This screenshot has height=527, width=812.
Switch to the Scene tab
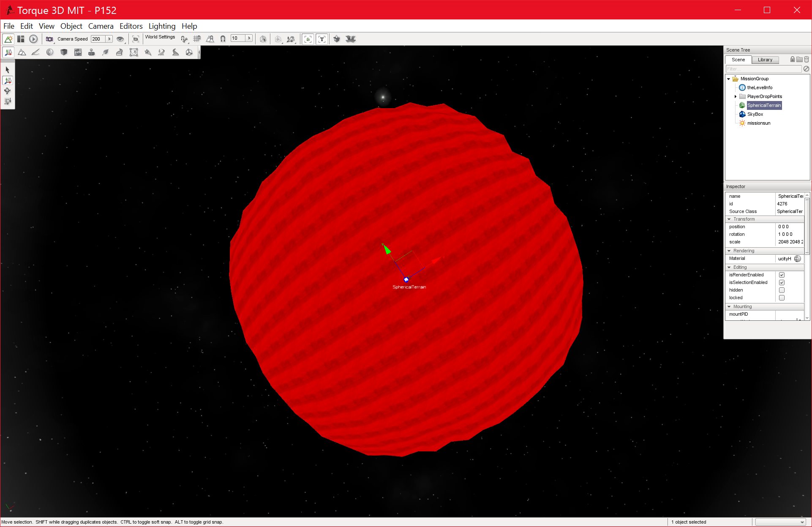pyautogui.click(x=738, y=60)
